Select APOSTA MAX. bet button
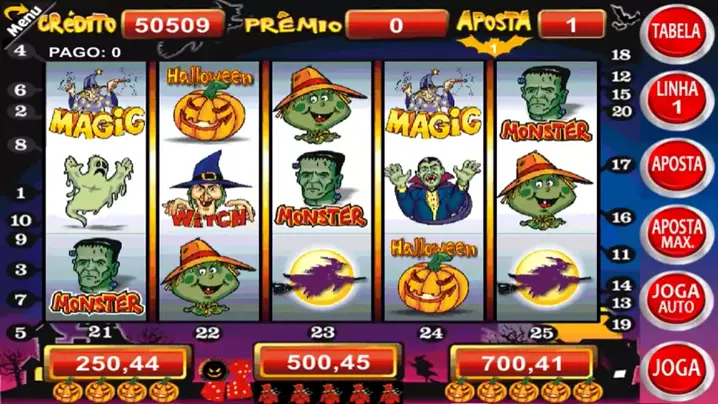The image size is (718, 404). tap(676, 232)
